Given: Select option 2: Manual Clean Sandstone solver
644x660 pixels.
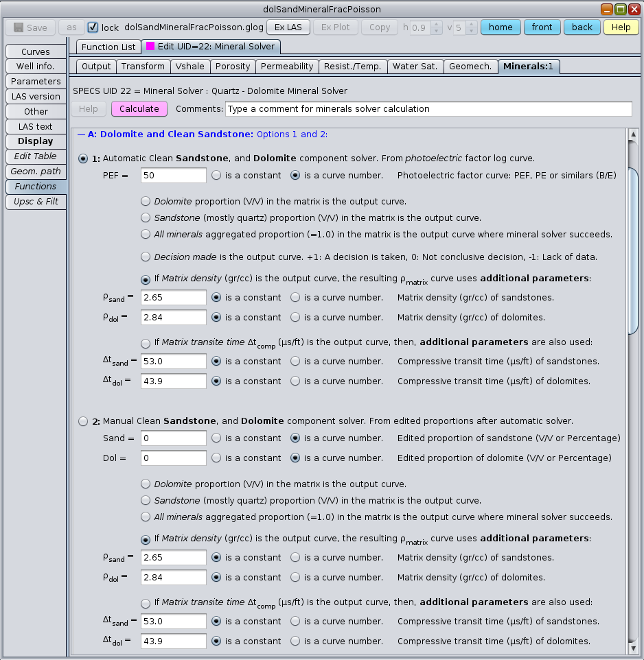Looking at the screenshot, I should (x=83, y=421).
